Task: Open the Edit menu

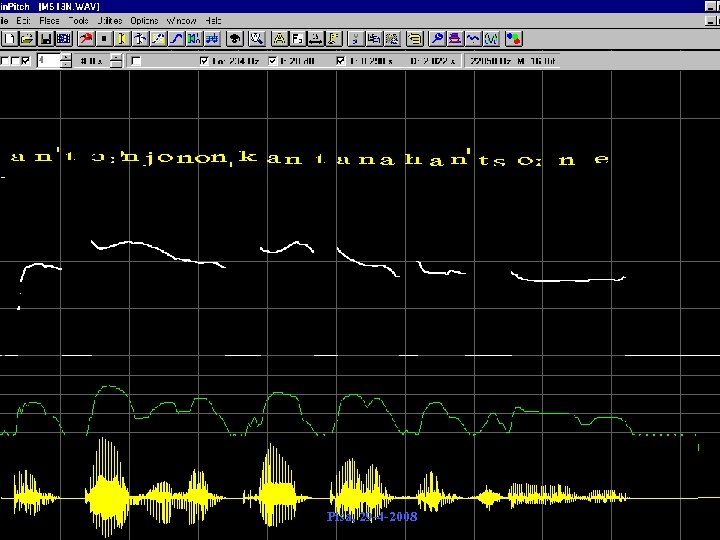Action: (23, 21)
